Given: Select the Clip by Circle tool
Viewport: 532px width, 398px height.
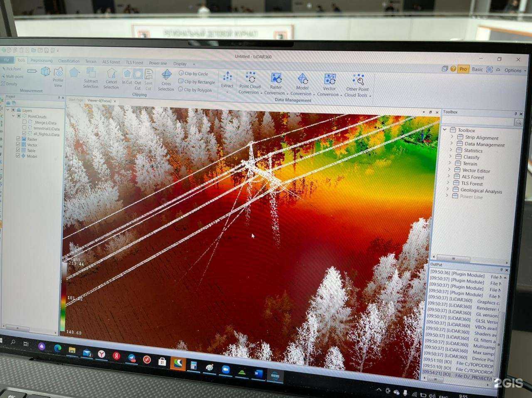Looking at the screenshot, I should click(193, 74).
